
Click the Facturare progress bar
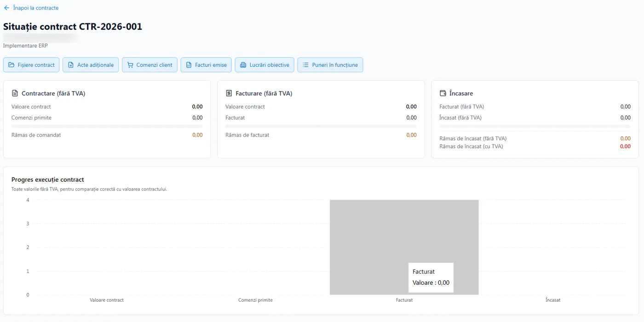pyautogui.click(x=321, y=126)
